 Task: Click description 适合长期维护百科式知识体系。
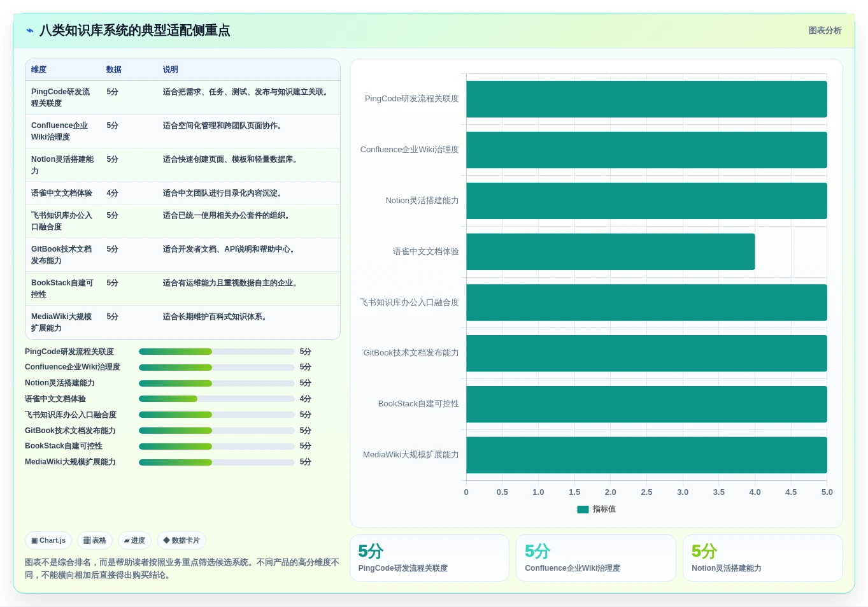[217, 317]
